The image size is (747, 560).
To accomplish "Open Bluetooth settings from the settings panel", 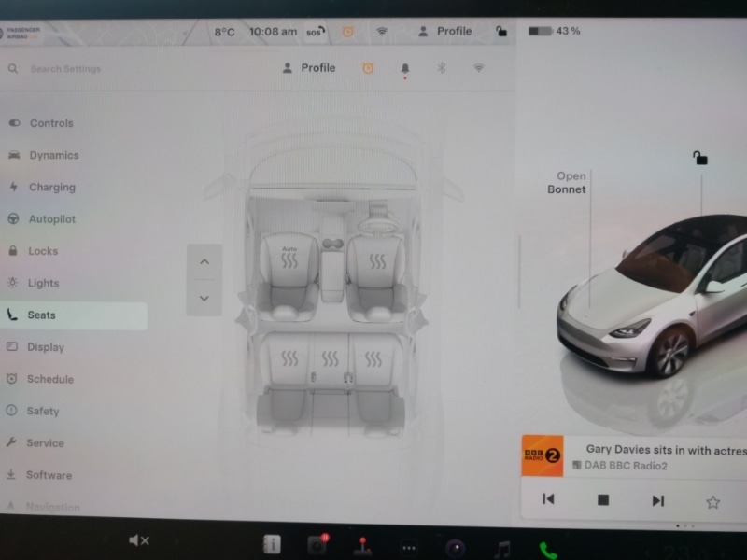I will (x=442, y=67).
